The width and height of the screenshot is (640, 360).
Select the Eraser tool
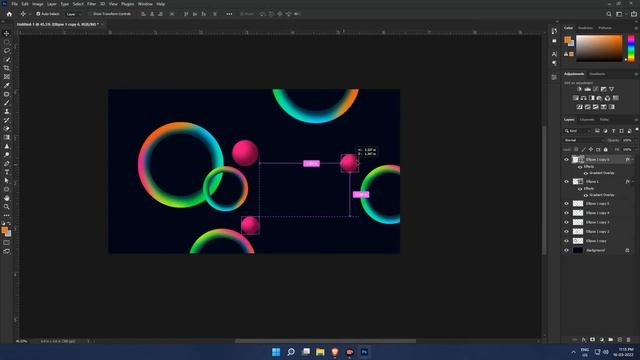click(7, 129)
